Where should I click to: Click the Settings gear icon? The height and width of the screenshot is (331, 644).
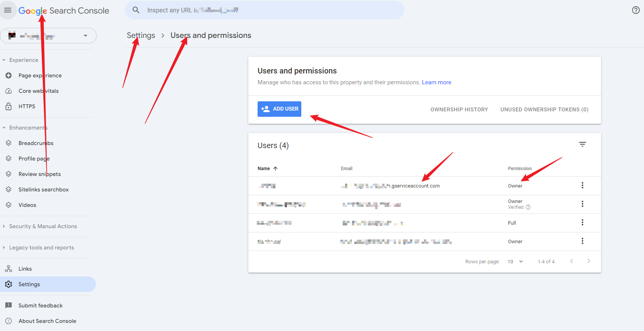click(9, 284)
